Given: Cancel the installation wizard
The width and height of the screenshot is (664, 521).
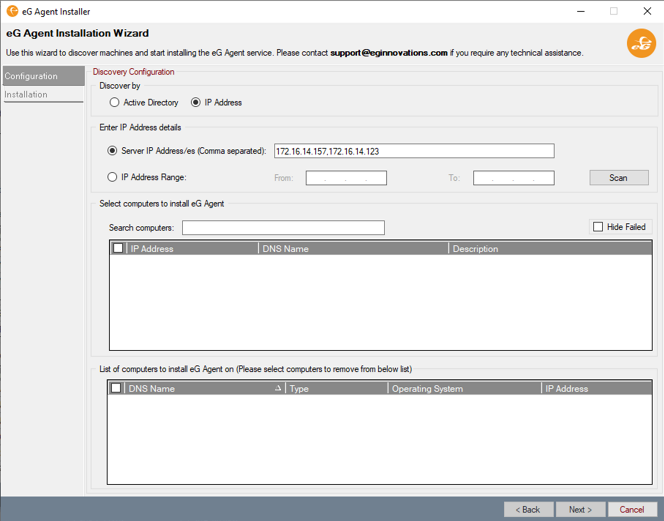Looking at the screenshot, I should (x=633, y=510).
